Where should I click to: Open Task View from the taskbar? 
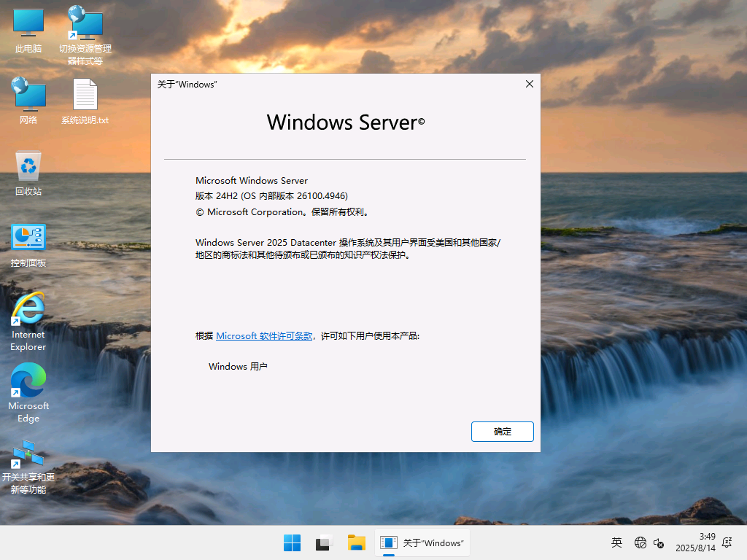[323, 542]
